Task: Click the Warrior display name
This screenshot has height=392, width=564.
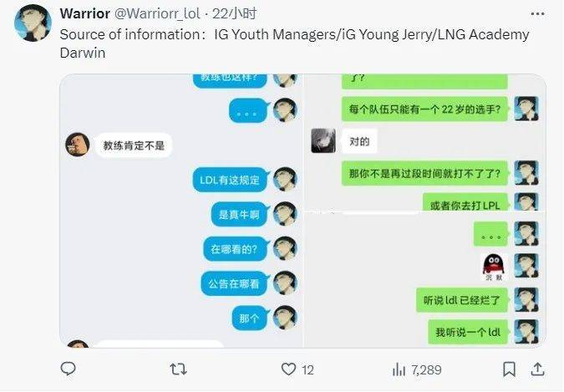Action: (x=85, y=13)
